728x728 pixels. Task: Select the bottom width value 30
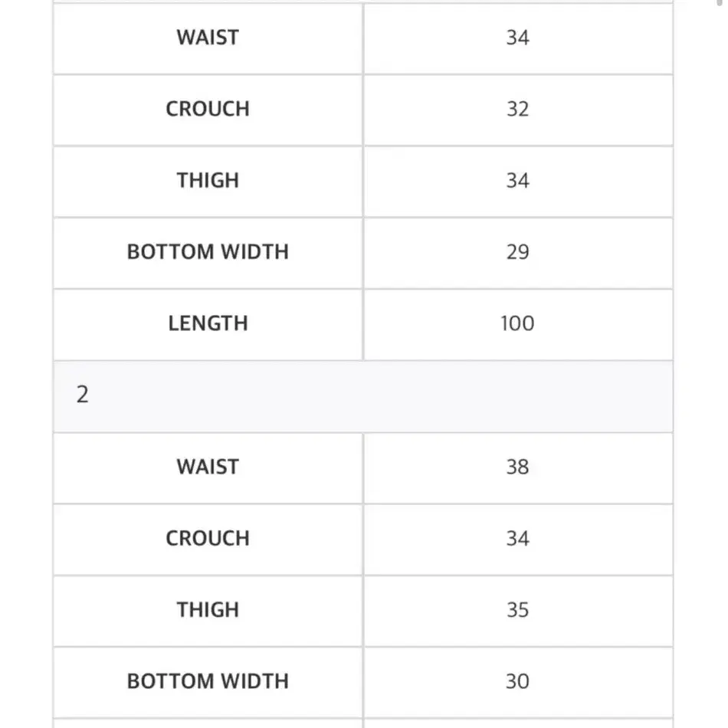coord(518,682)
